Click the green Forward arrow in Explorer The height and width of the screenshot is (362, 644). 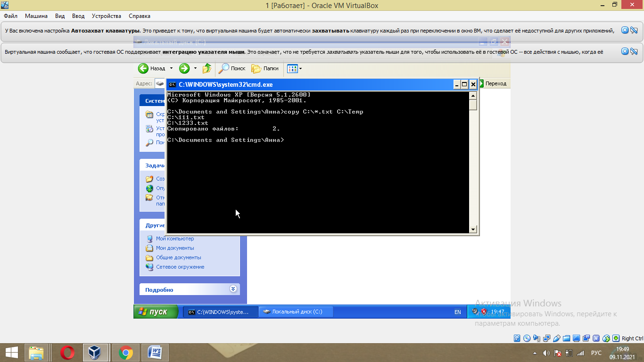(184, 68)
